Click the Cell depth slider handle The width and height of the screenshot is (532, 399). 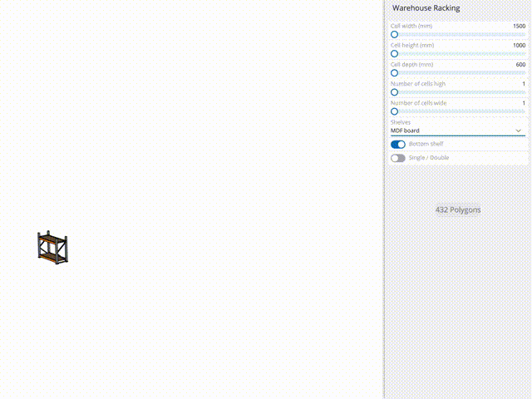point(394,73)
